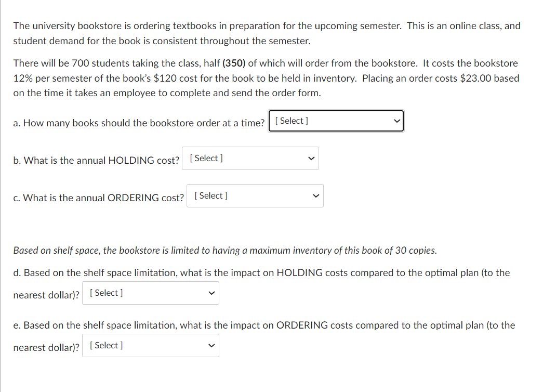Image resolution: width=543 pixels, height=392 pixels.
Task: Click the chevron in the ORDERING cost select box
Action: click(315, 195)
